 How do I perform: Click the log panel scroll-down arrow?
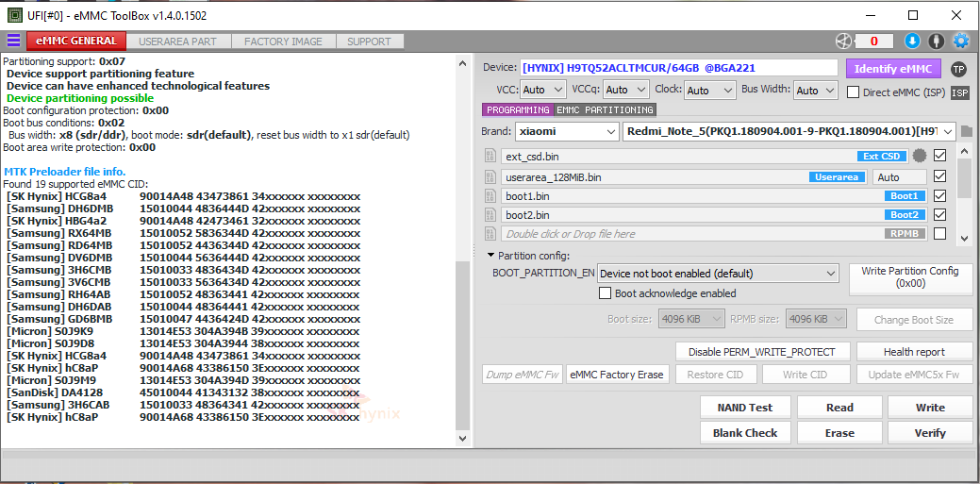462,439
